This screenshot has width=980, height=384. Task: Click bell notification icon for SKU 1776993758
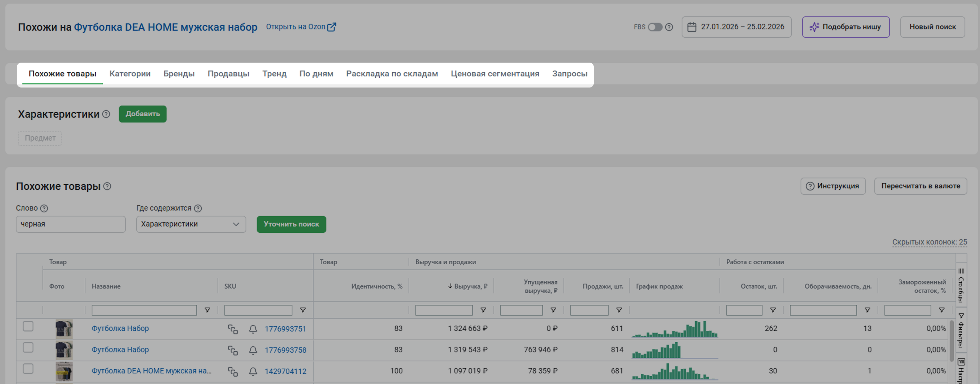(253, 351)
